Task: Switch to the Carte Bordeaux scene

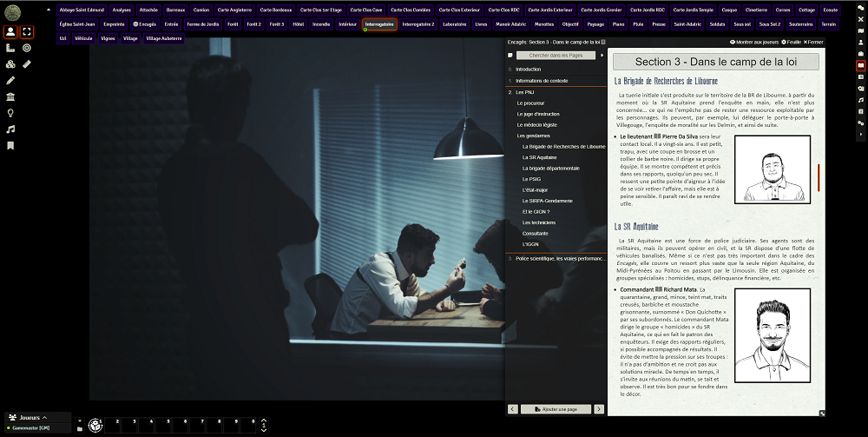Action: (x=278, y=10)
